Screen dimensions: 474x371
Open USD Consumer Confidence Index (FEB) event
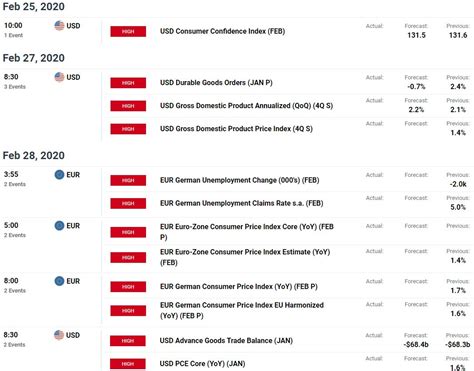click(222, 31)
